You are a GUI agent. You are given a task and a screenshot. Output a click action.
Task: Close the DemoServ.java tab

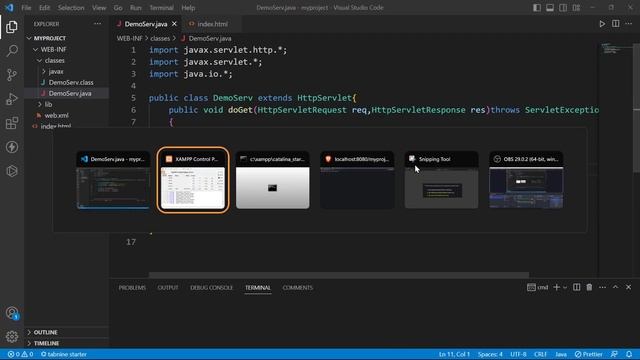174,24
